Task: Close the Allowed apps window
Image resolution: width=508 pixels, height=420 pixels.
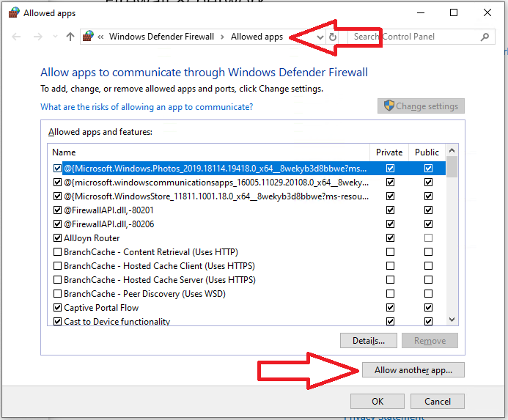Action: tap(487, 13)
